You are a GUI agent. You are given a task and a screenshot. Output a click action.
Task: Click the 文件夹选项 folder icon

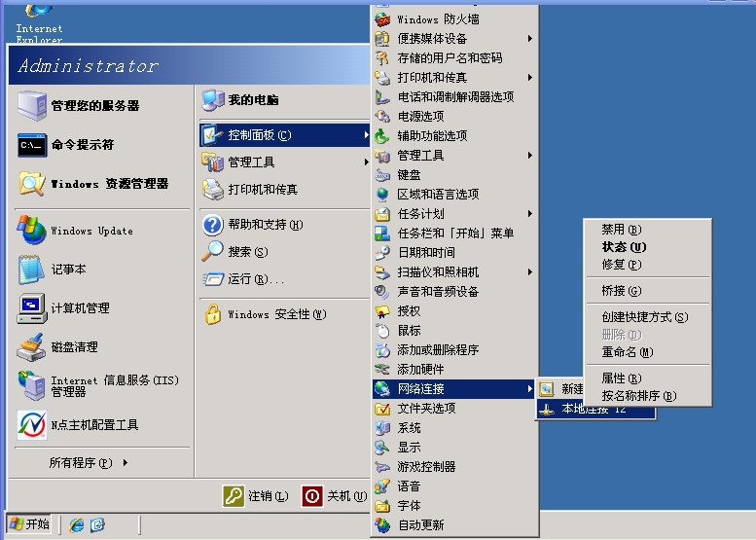[382, 409]
